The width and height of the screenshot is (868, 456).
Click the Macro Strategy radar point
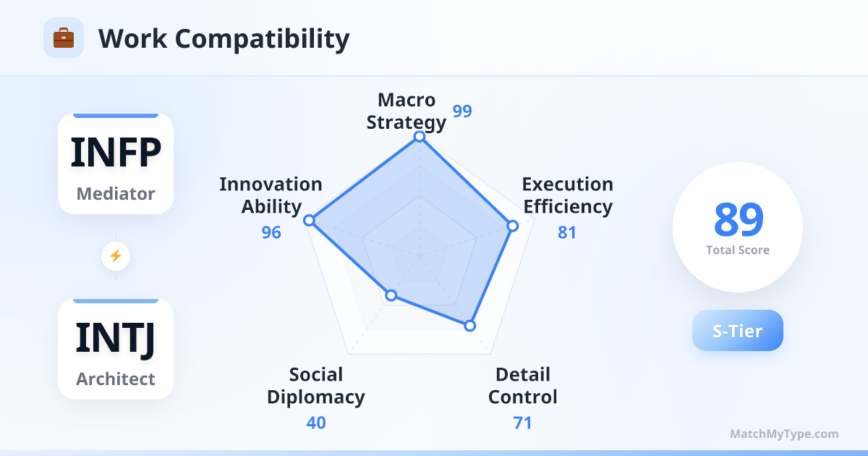[x=419, y=136]
